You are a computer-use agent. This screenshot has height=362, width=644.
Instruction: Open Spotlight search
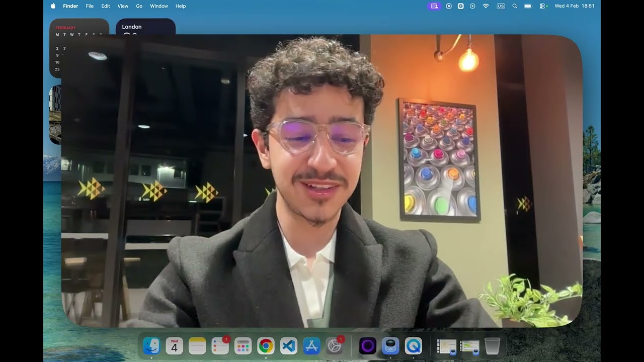point(514,6)
